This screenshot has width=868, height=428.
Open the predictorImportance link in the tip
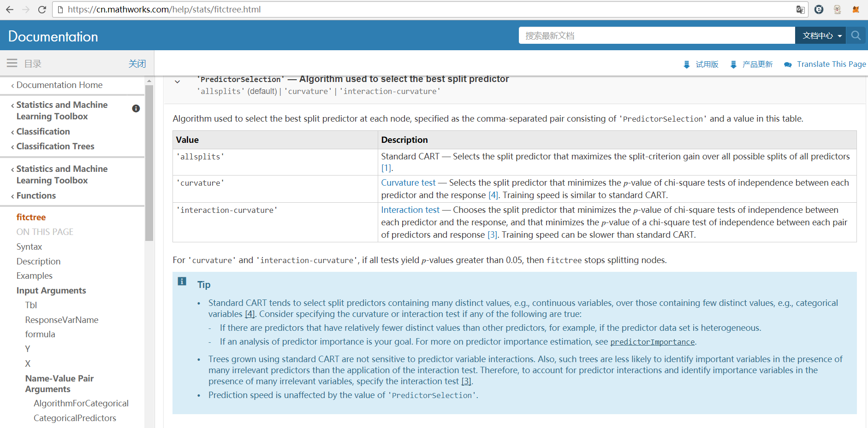point(652,342)
